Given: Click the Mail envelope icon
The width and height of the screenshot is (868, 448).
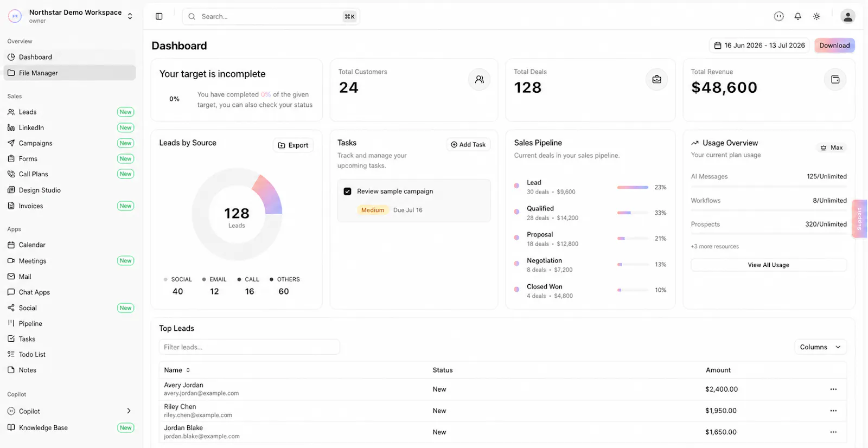Looking at the screenshot, I should [x=11, y=277].
